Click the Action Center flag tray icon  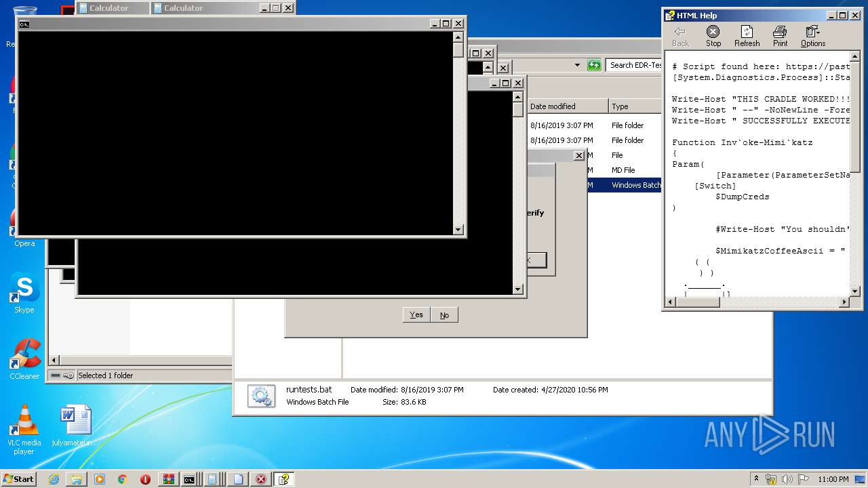tap(803, 479)
